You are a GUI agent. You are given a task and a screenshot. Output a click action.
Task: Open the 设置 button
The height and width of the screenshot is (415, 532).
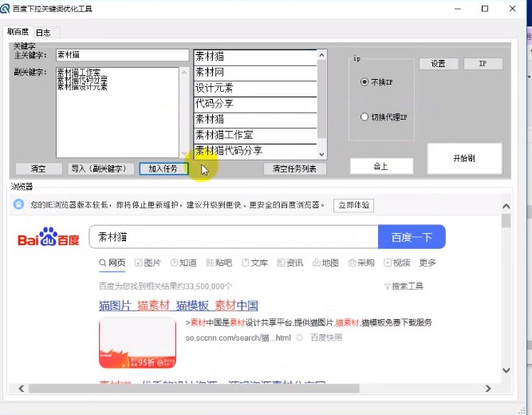point(439,64)
